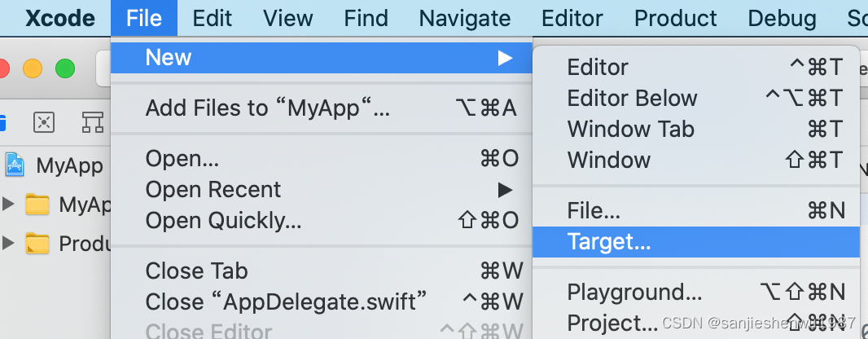This screenshot has width=868, height=339.
Task: Open the Product menu
Action: 675,18
